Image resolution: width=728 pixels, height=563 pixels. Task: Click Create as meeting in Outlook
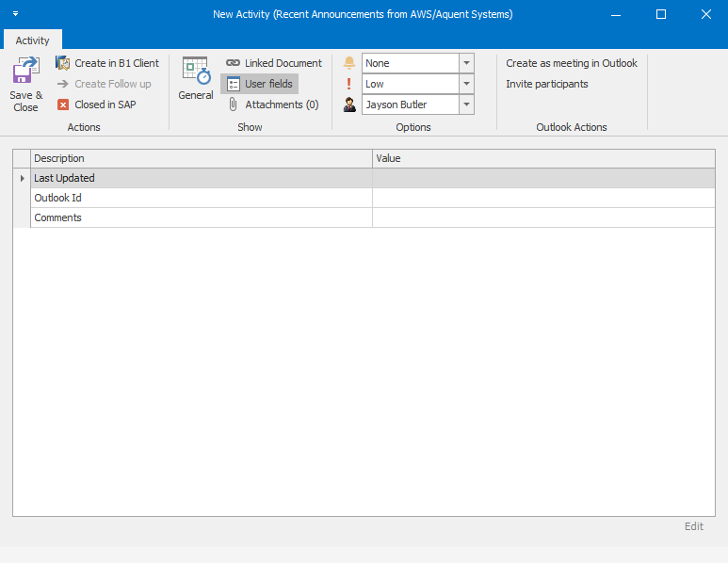pos(572,63)
